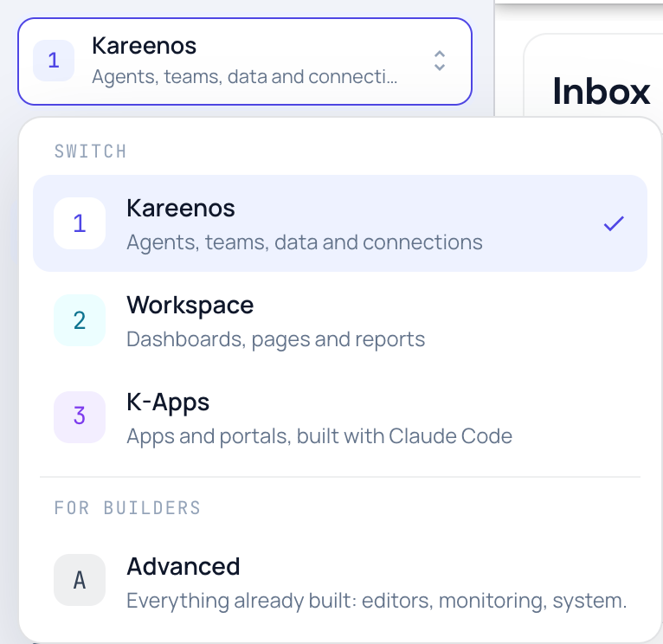This screenshot has width=663, height=644.
Task: Click the FOR BUILDERS section label
Action: pos(127,508)
